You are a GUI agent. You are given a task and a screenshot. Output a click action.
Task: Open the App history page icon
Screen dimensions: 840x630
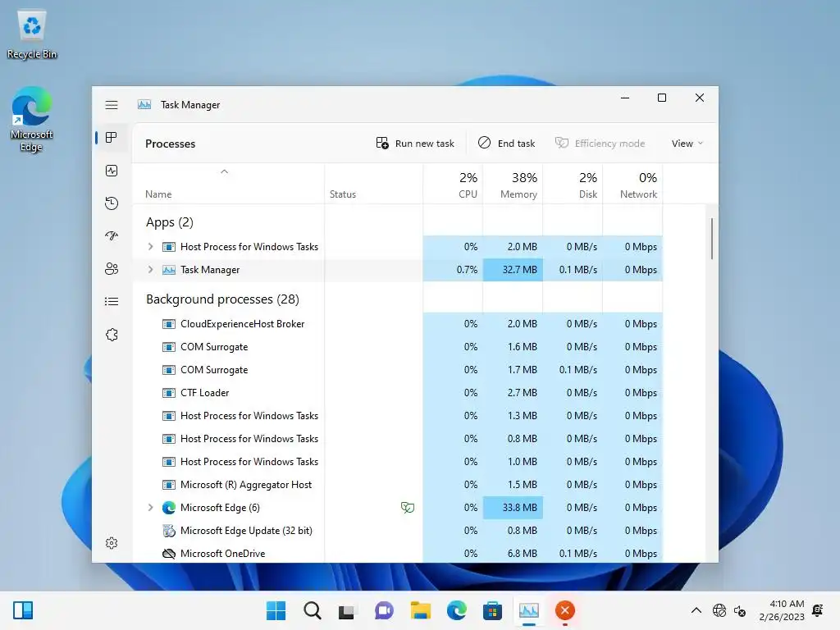[x=112, y=203]
